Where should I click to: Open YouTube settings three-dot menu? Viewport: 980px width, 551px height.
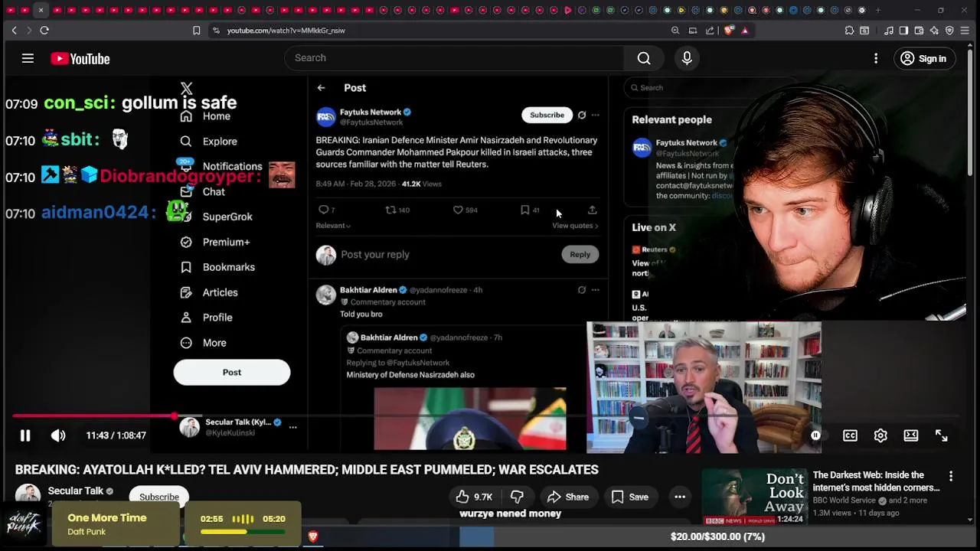pos(876,58)
